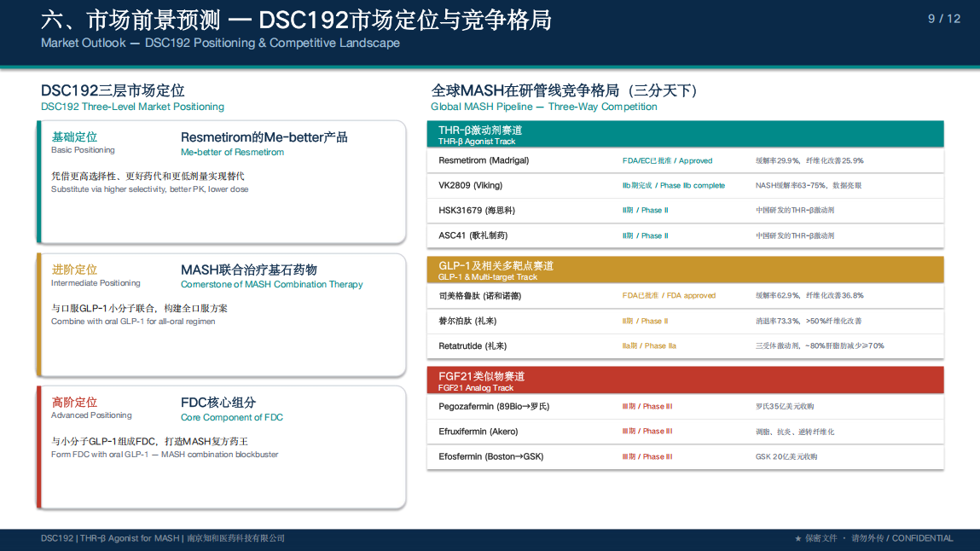Select Retatrutide note '三受体激动剂'

[778, 346]
